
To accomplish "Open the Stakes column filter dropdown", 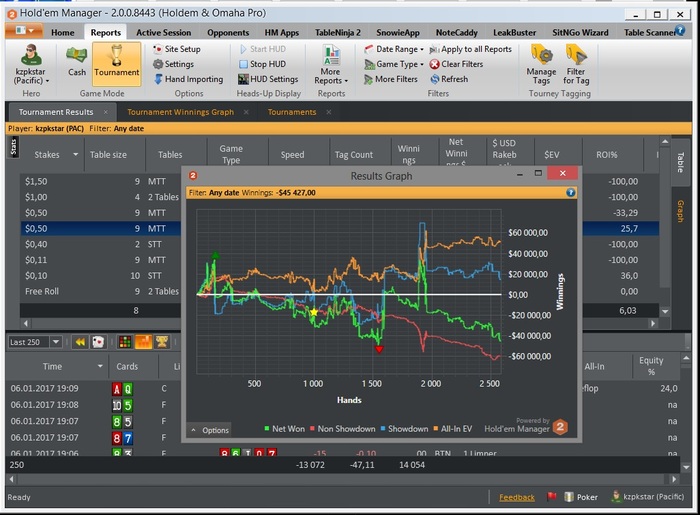I will coord(75,154).
